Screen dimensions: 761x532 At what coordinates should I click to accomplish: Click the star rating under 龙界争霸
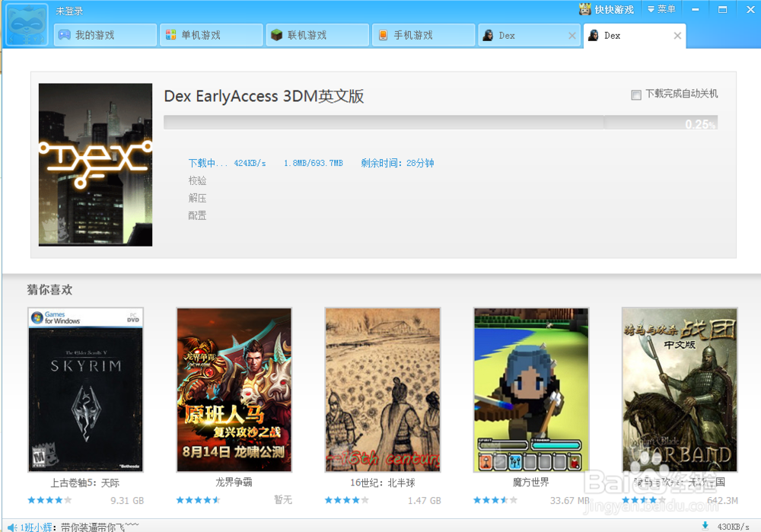198,500
